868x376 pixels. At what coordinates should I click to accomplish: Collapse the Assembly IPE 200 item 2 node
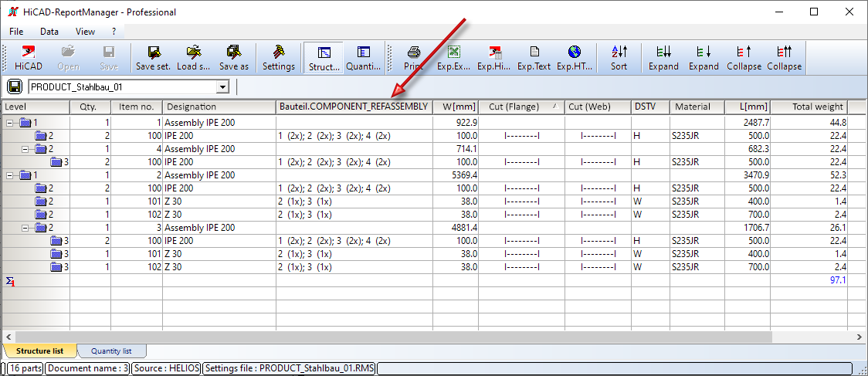pos(9,175)
